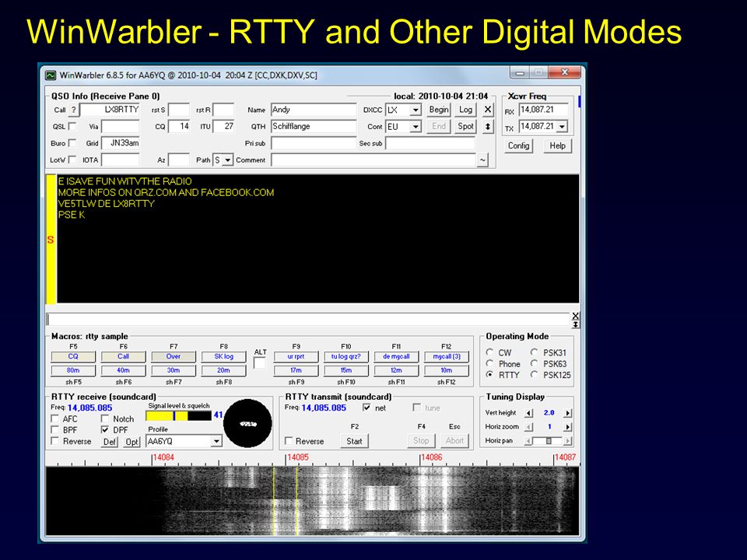Click WinWarbler title bar application icon
Screen dimensions: 747x560
pos(50,75)
